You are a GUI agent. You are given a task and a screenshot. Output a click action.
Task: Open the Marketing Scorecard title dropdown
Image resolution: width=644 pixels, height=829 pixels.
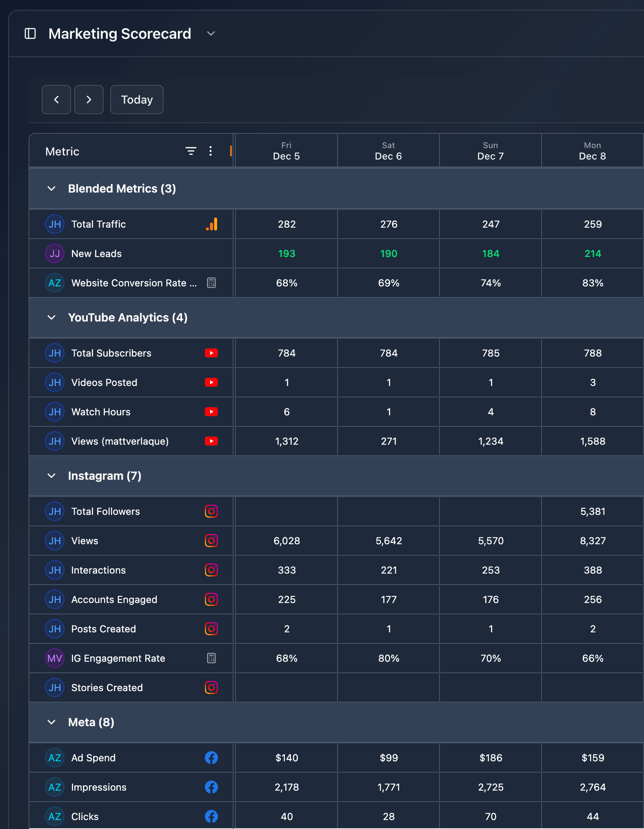tap(211, 33)
